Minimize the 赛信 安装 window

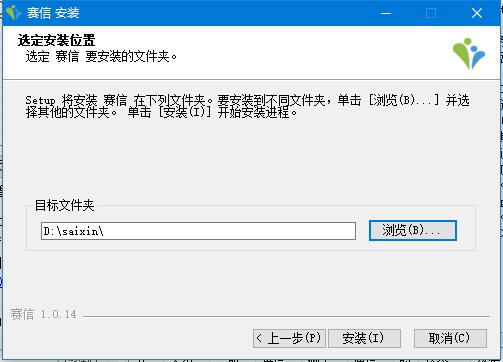386,13
